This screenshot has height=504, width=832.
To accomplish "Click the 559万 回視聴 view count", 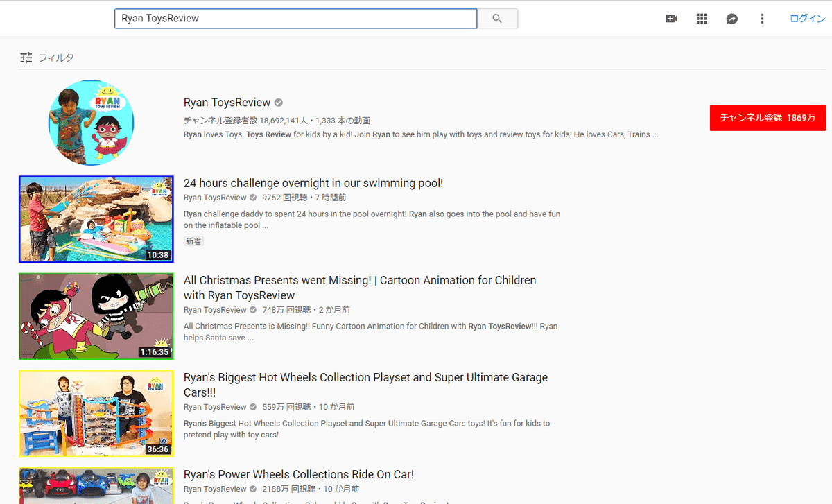I will pos(285,407).
